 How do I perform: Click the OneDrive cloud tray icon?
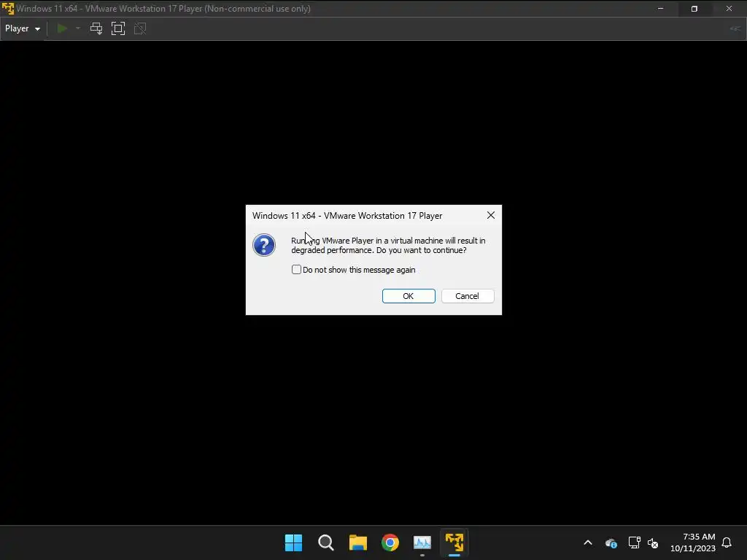pos(611,542)
